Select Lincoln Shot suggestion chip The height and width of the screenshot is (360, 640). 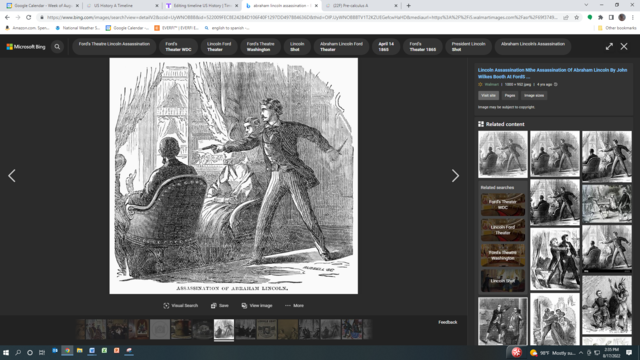[x=297, y=47]
